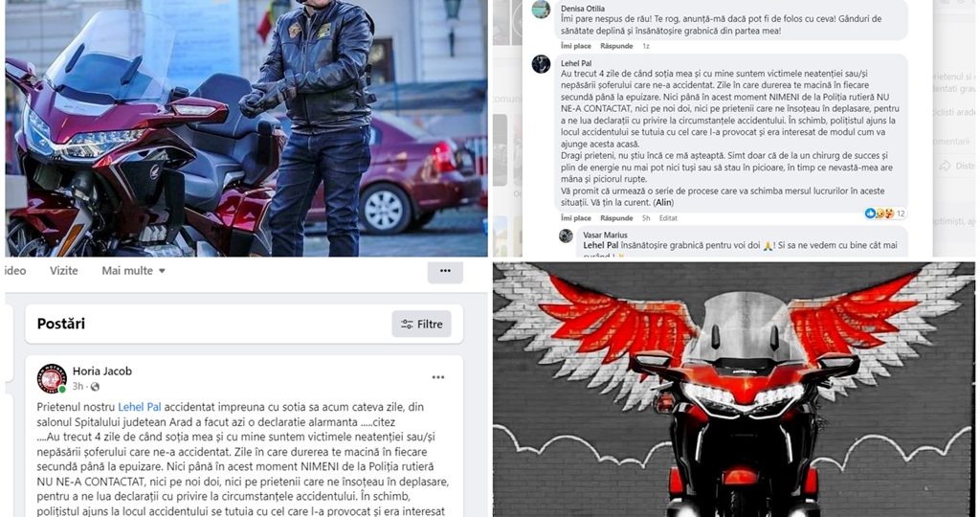Open the Filtre options for posts
This screenshot has width=980, height=517.
422,324
